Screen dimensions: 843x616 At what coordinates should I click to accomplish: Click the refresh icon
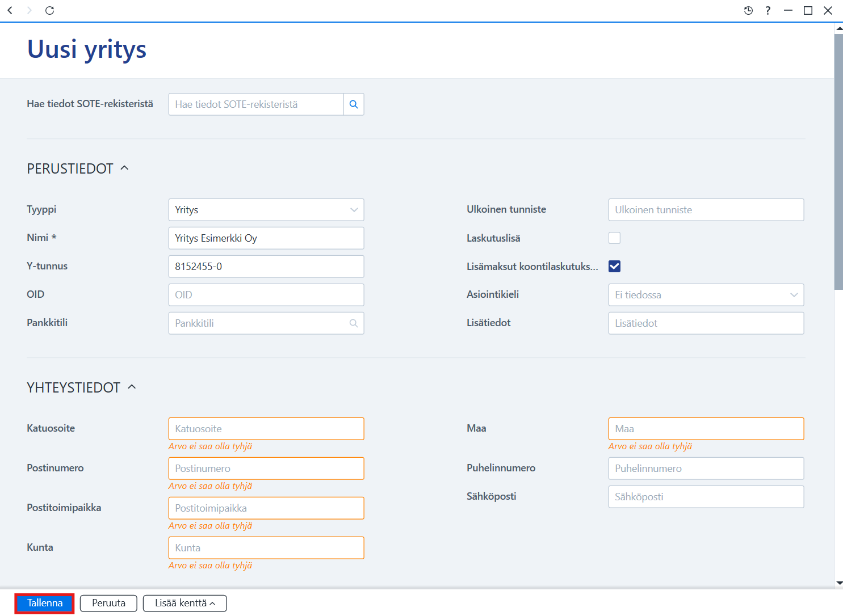point(49,10)
